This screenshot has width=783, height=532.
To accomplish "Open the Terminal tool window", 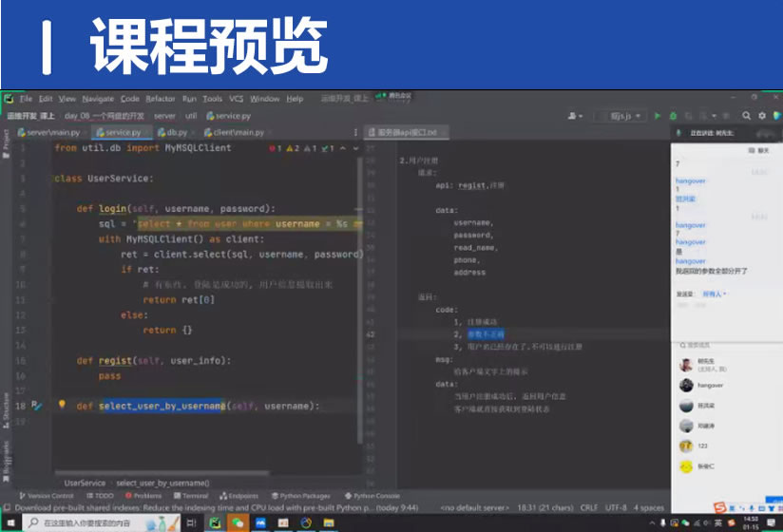I will click(191, 496).
